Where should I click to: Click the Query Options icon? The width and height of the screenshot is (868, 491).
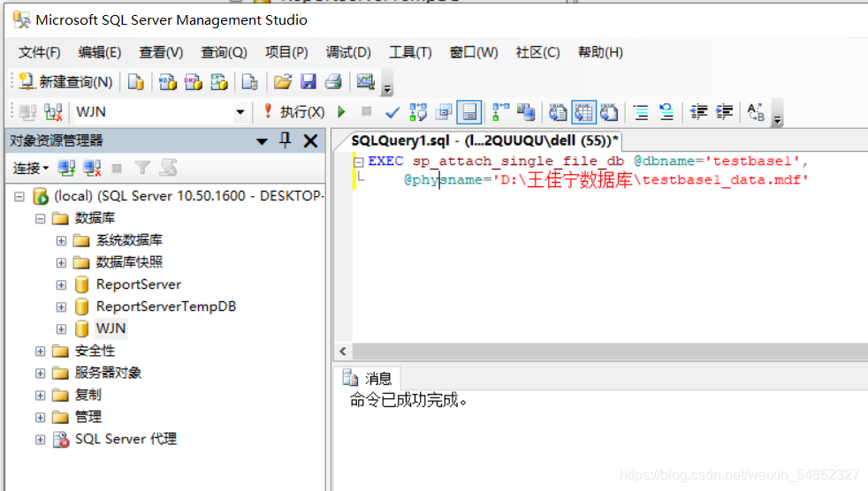444,112
